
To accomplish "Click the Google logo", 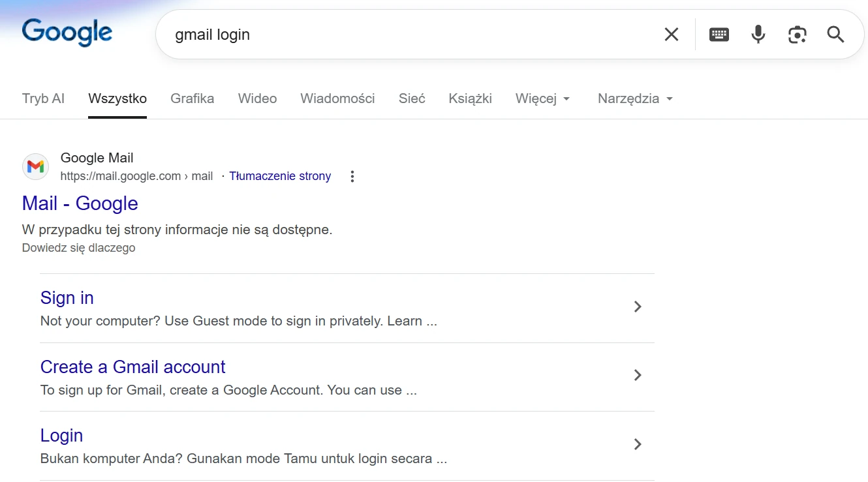I will pyautogui.click(x=66, y=31).
